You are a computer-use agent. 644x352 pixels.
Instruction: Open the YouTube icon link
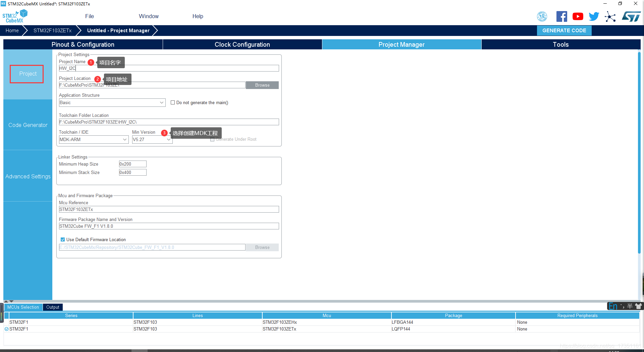click(x=578, y=16)
